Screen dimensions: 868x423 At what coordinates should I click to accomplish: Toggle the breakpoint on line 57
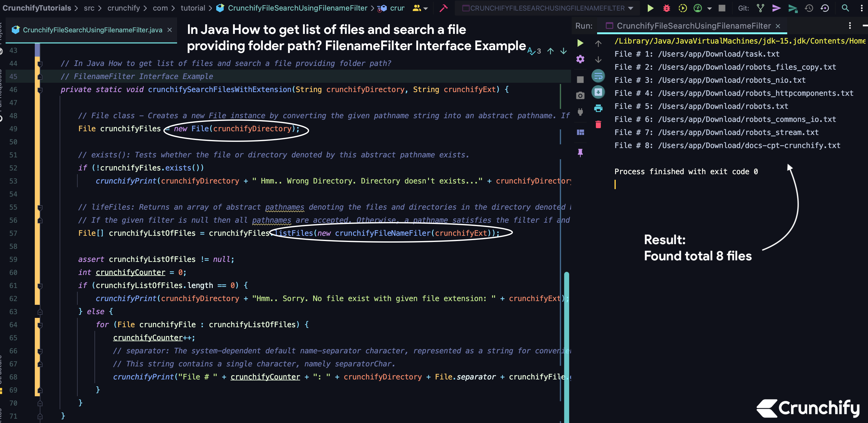(36, 233)
